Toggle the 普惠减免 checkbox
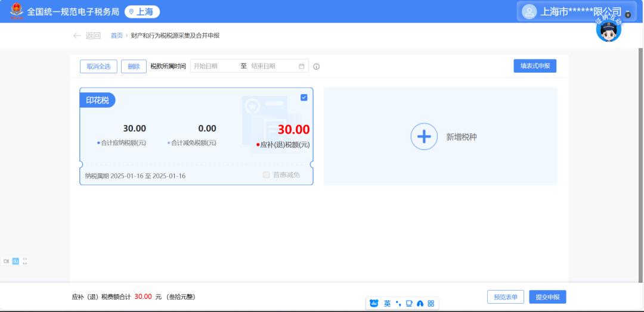 (266, 175)
